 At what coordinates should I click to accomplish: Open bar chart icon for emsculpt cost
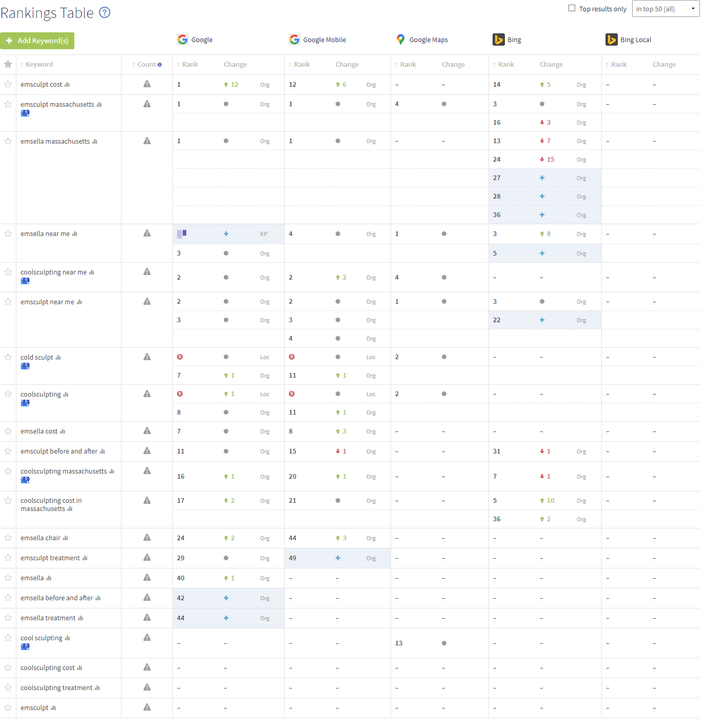(67, 85)
